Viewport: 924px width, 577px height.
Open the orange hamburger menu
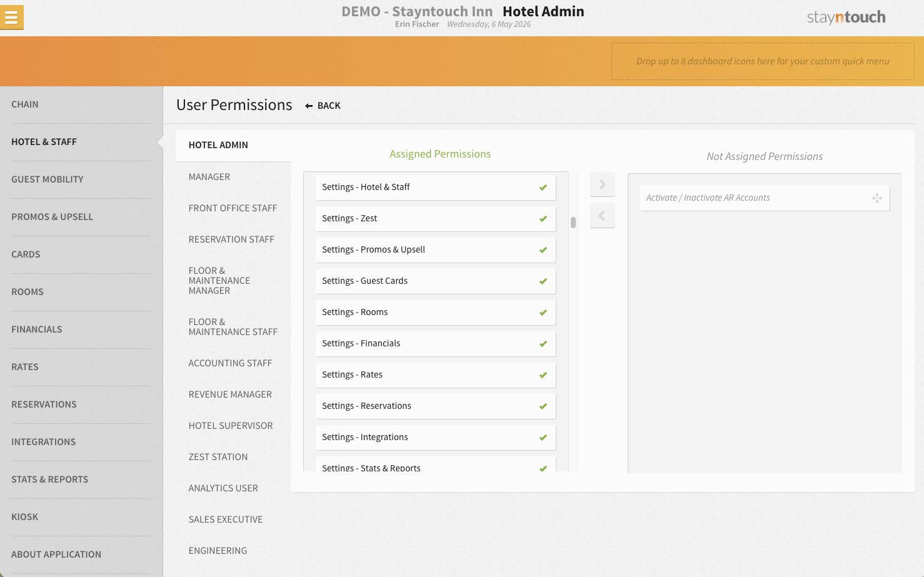coord(12,18)
